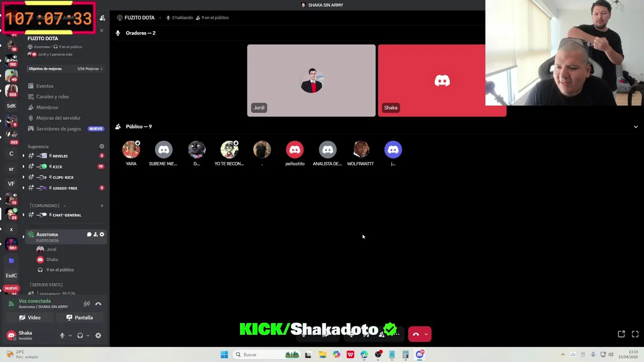Open user settings gear

98,335
